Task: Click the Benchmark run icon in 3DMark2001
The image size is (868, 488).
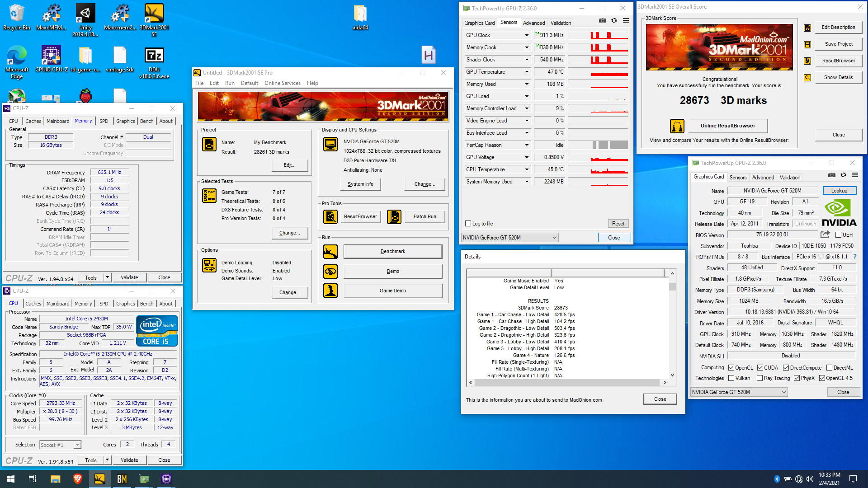Action: (x=330, y=252)
